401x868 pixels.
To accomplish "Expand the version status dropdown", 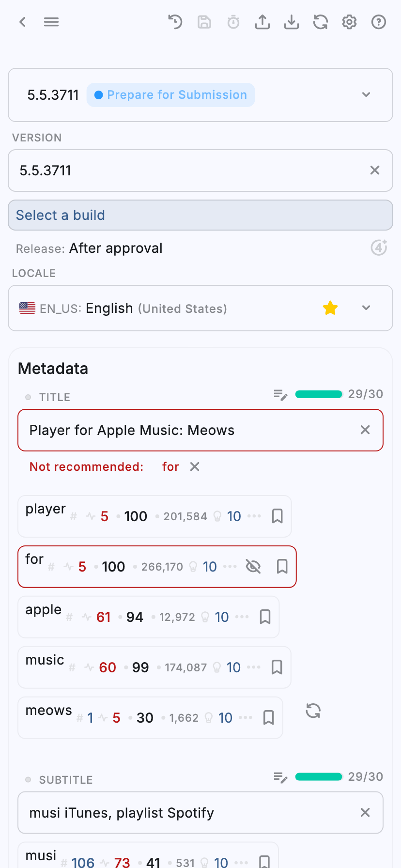I will (366, 95).
